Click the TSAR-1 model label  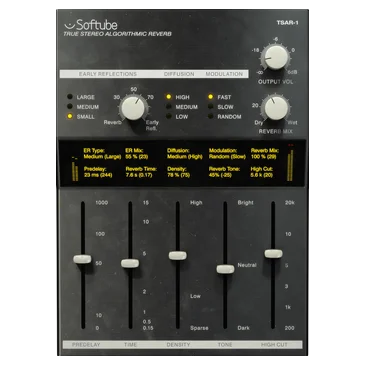tap(287, 23)
